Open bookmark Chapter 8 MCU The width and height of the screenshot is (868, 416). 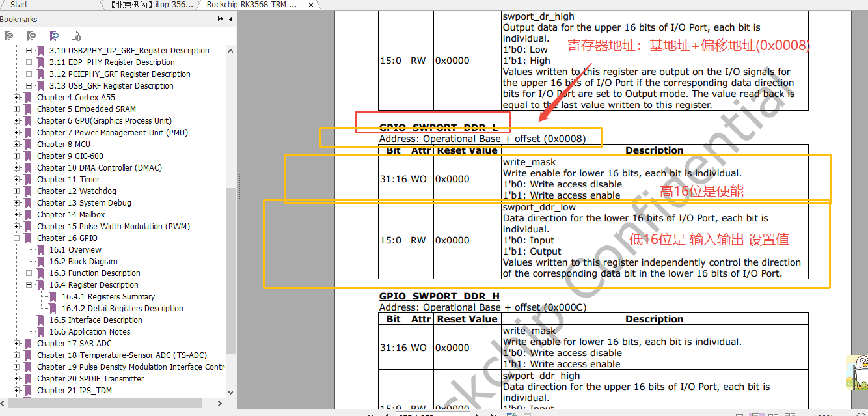tap(64, 145)
